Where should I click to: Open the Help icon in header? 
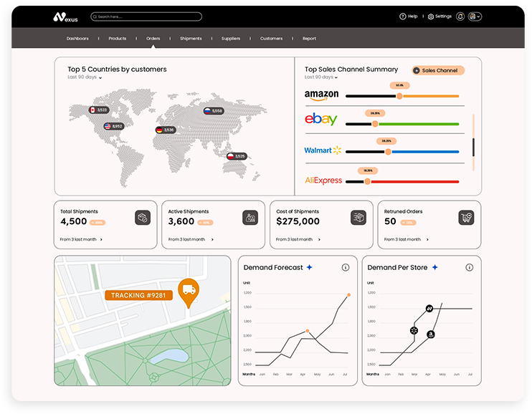pos(403,16)
